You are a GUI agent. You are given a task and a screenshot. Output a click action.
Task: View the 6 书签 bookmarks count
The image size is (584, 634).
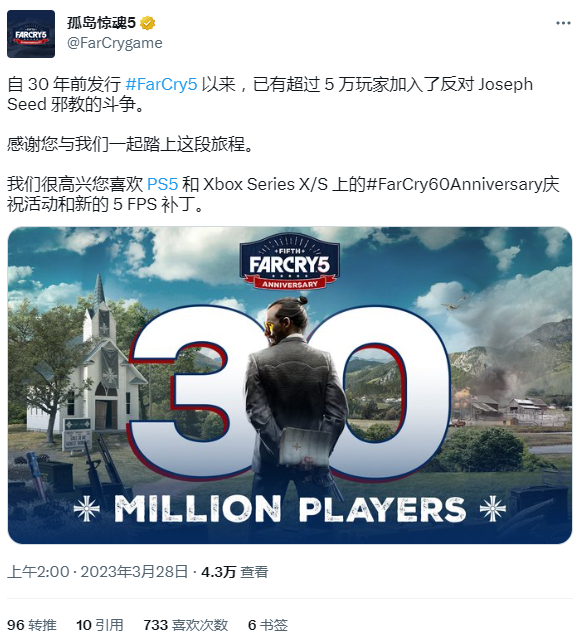pos(267,625)
